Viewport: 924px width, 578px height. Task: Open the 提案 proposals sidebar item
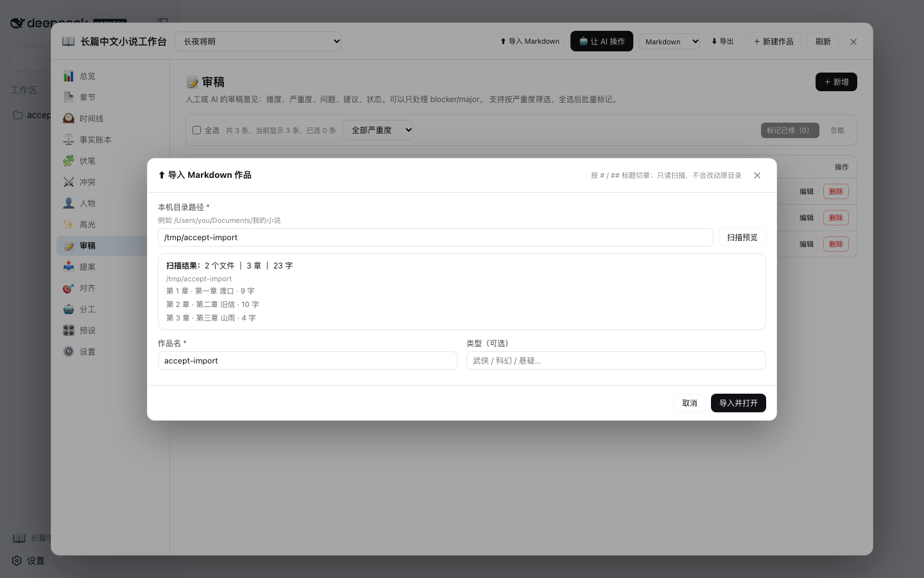tap(103, 267)
